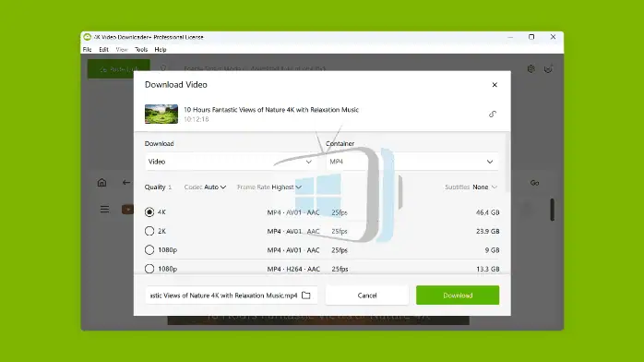Open the View menu

[x=122, y=49]
